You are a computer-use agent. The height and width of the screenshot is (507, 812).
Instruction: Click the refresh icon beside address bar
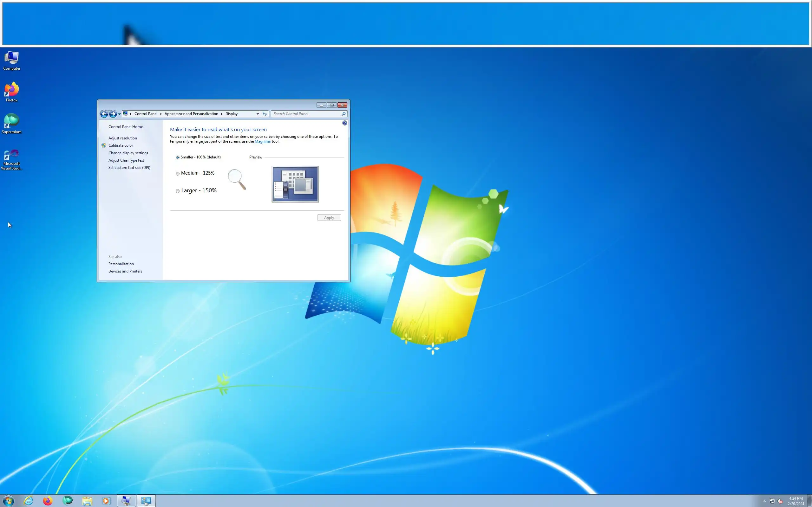(x=265, y=114)
